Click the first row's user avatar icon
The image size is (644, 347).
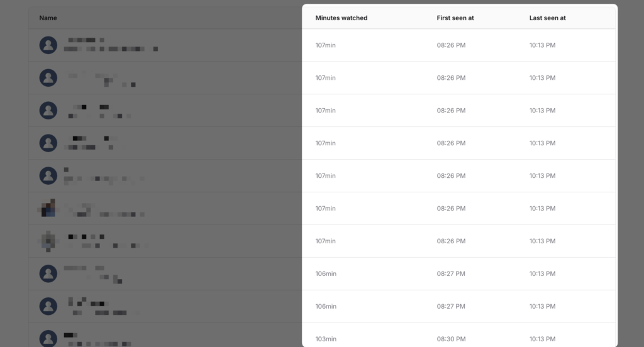click(x=48, y=45)
